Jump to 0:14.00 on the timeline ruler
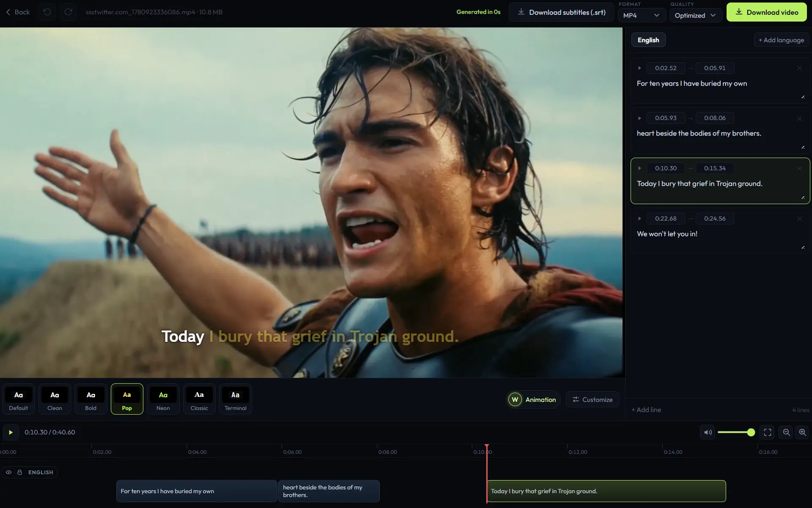 pos(673,452)
